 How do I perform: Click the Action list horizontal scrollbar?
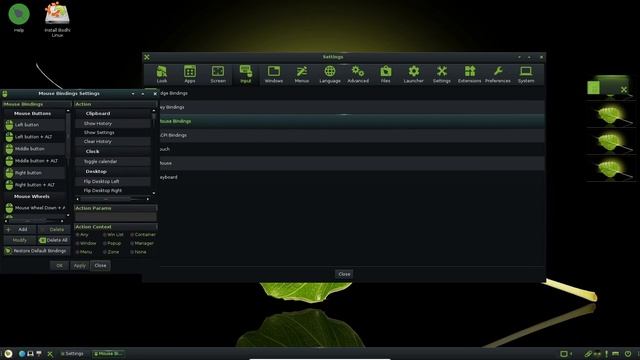113,199
